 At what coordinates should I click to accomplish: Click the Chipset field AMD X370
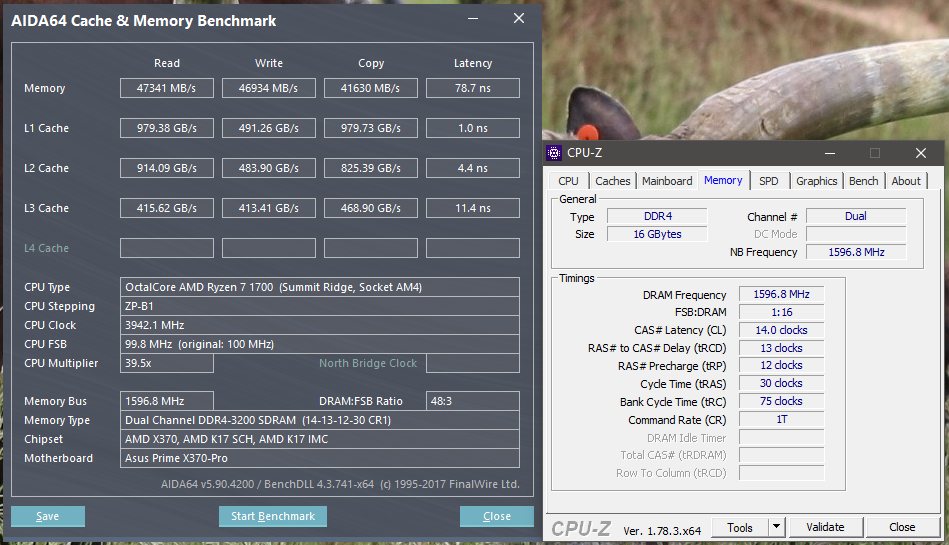(x=320, y=439)
